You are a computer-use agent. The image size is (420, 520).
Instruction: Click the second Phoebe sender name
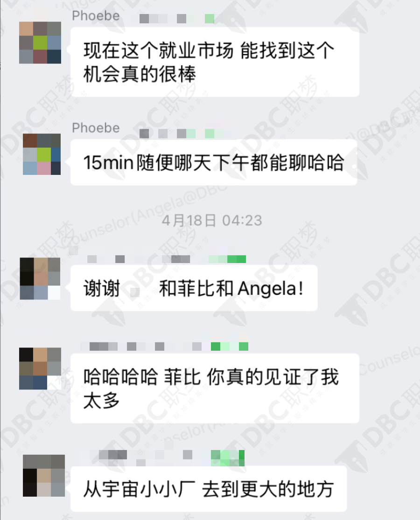(x=96, y=128)
